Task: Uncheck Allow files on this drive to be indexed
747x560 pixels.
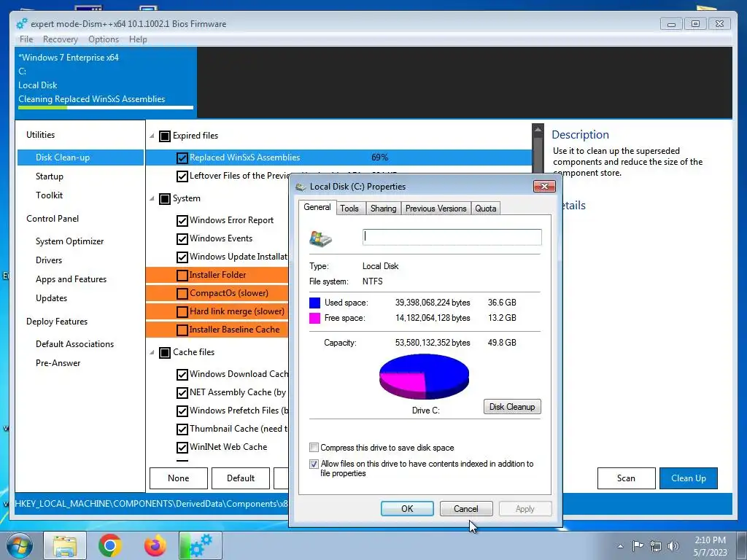Action: (314, 464)
